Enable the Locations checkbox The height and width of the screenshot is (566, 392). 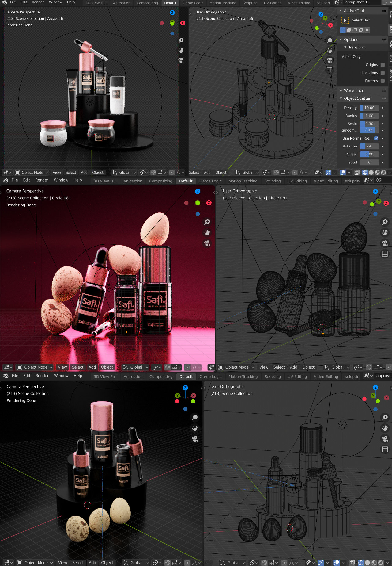[383, 73]
